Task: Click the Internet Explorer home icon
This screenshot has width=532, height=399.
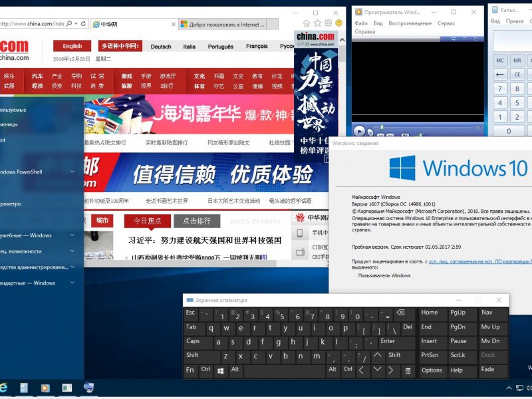Action: [307, 23]
